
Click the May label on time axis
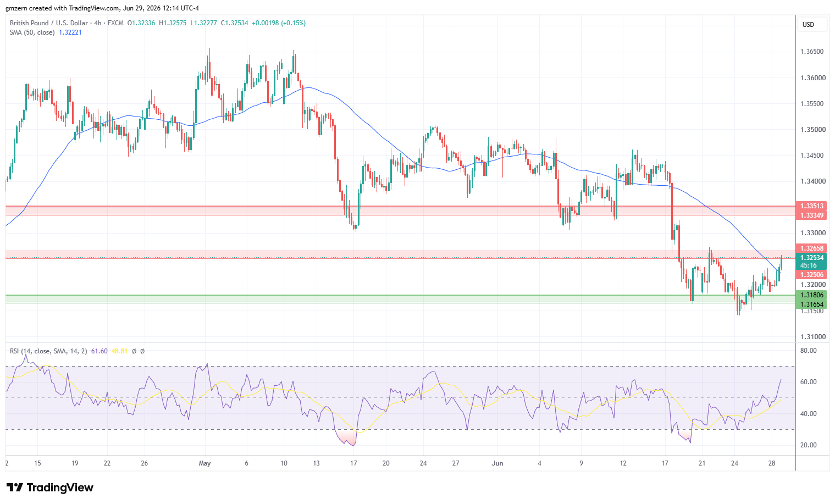(204, 463)
